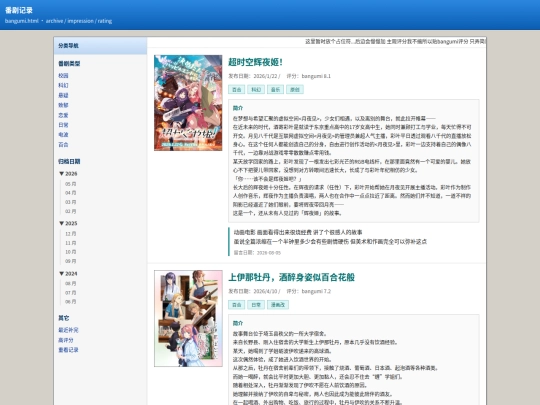The image size is (540, 405).
Task: Open the 科幻 link in sidebar
Action: click(63, 85)
